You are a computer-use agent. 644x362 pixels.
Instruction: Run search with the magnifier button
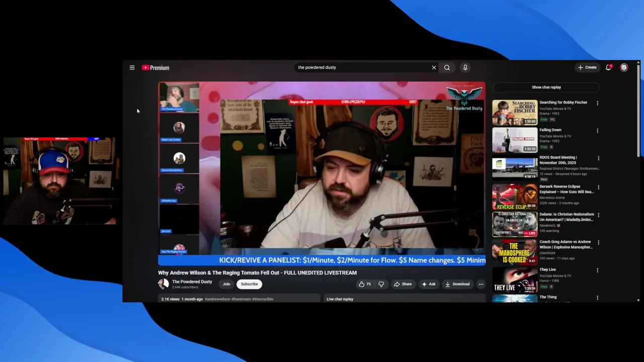pyautogui.click(x=447, y=67)
